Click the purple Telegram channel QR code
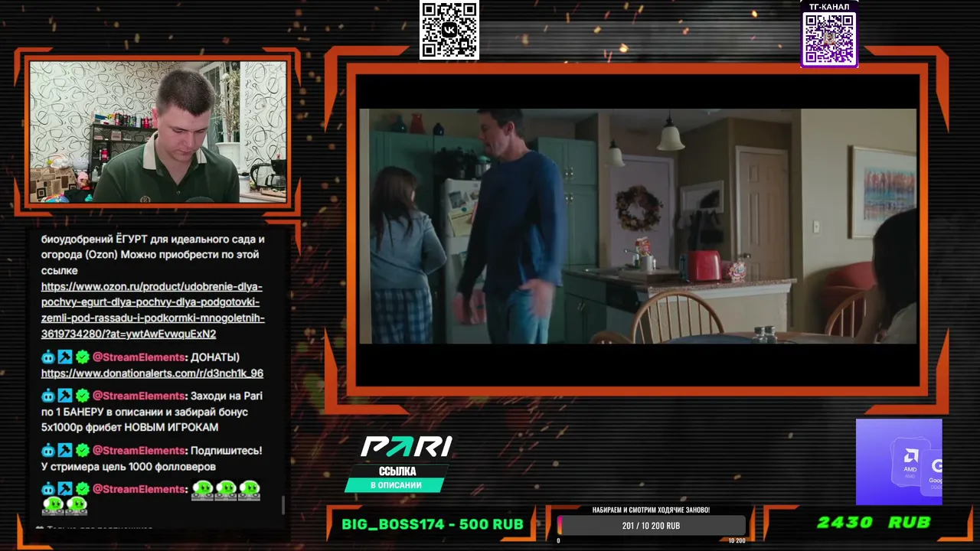The image size is (980, 551). (x=829, y=39)
